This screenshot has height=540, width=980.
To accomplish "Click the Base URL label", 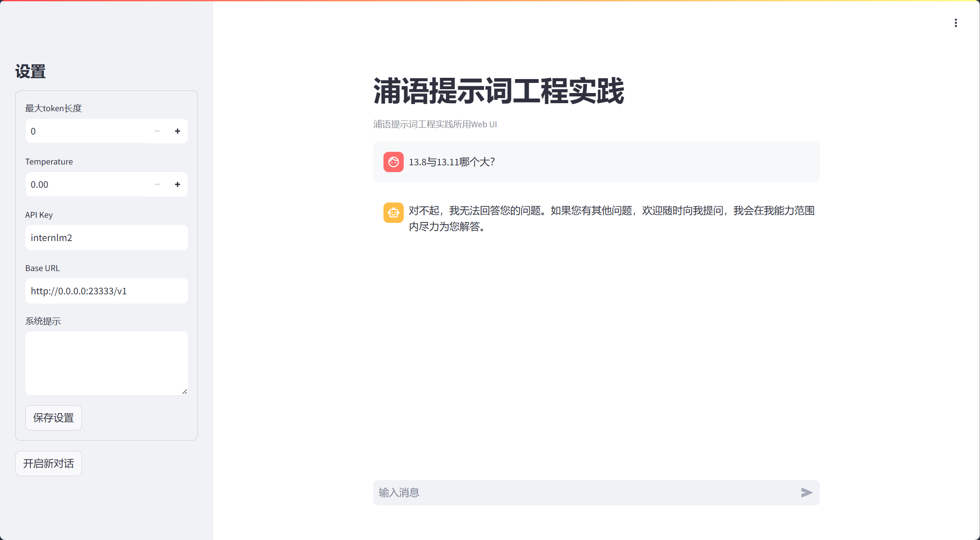I will click(42, 268).
